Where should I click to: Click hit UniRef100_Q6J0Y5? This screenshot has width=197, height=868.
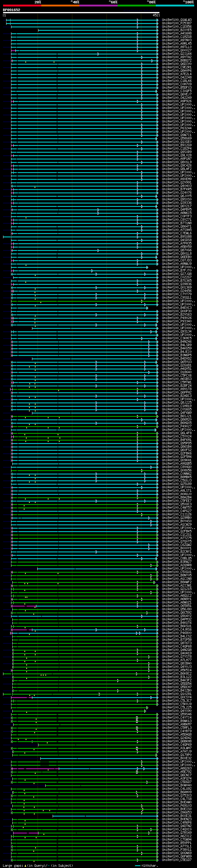point(177,196)
